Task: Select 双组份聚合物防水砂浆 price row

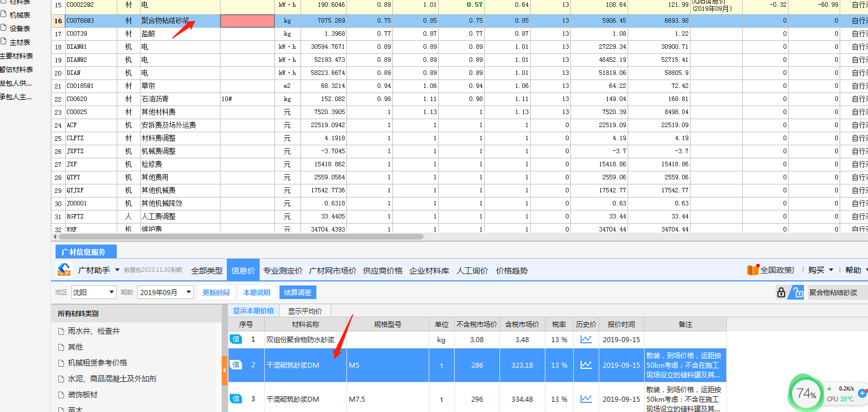Action: tap(477, 340)
